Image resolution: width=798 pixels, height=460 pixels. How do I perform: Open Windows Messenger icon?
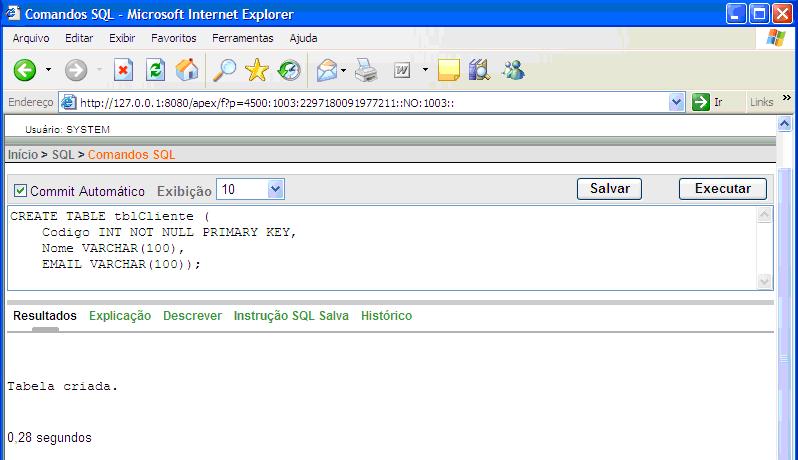[514, 70]
